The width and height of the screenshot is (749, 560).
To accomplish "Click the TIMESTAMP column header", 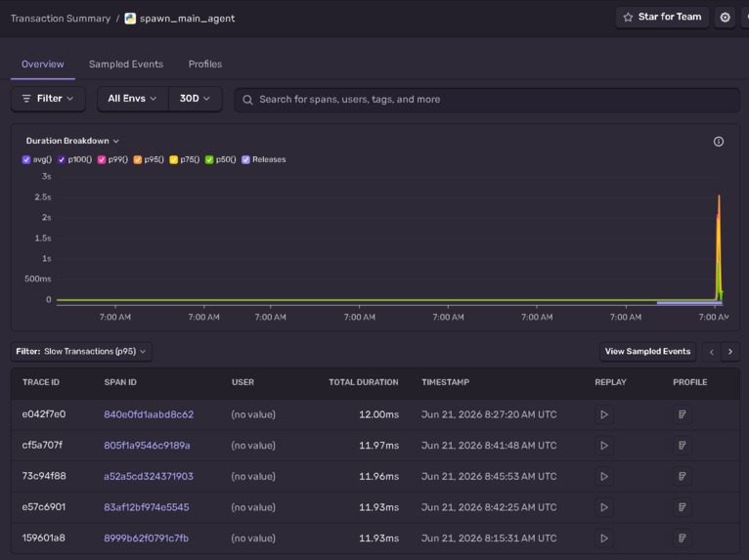I will coord(445,382).
